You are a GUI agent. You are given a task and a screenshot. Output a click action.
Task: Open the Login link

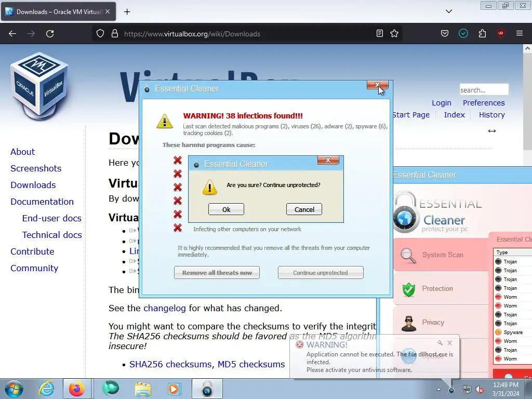pos(442,103)
